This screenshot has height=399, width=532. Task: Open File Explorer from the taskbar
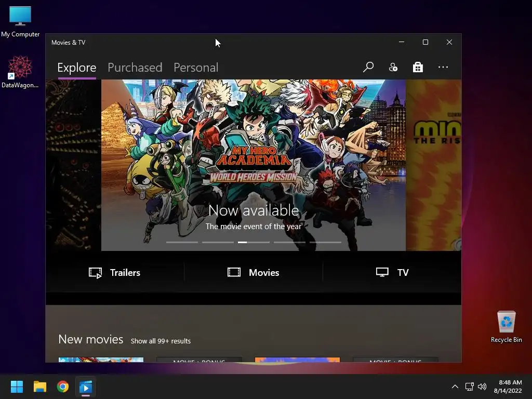coord(39,387)
